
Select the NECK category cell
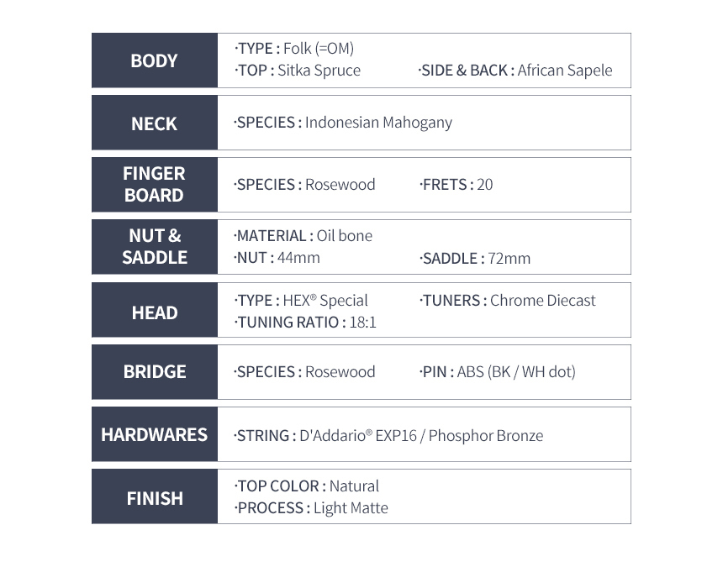click(155, 123)
